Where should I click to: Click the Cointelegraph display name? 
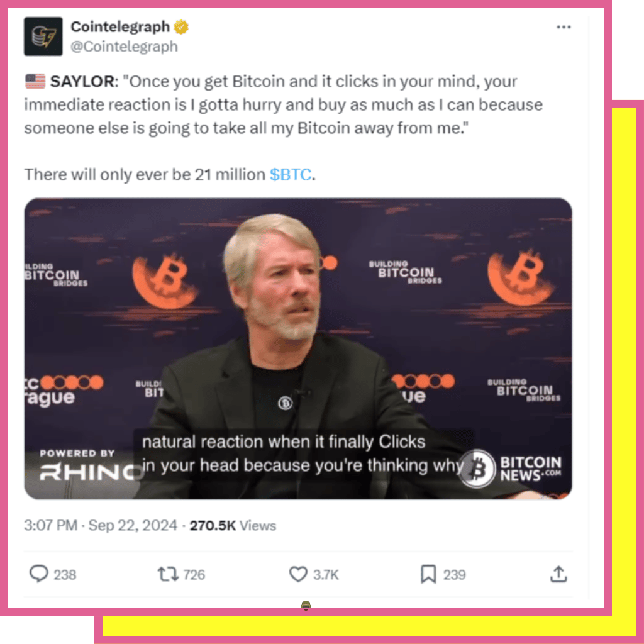coord(120,26)
